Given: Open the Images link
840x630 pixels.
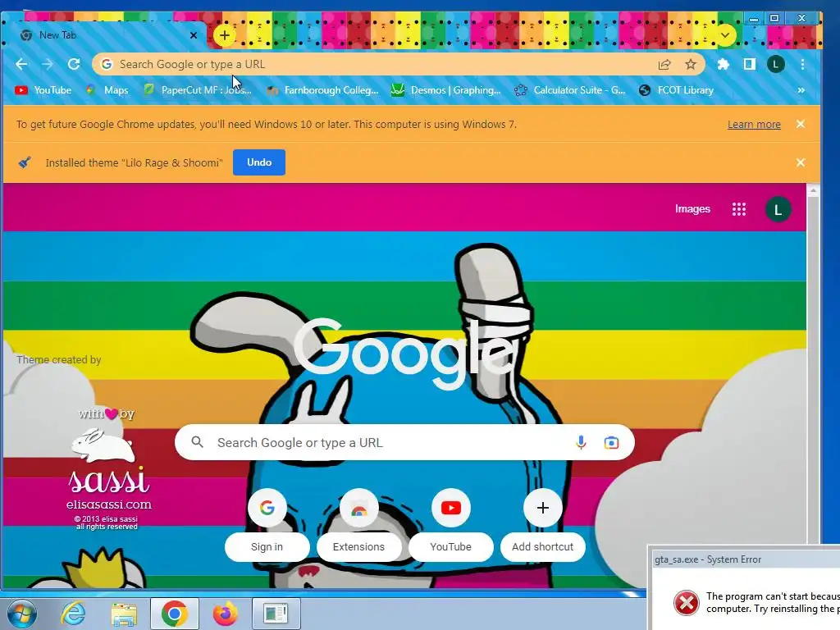Looking at the screenshot, I should pyautogui.click(x=692, y=209).
